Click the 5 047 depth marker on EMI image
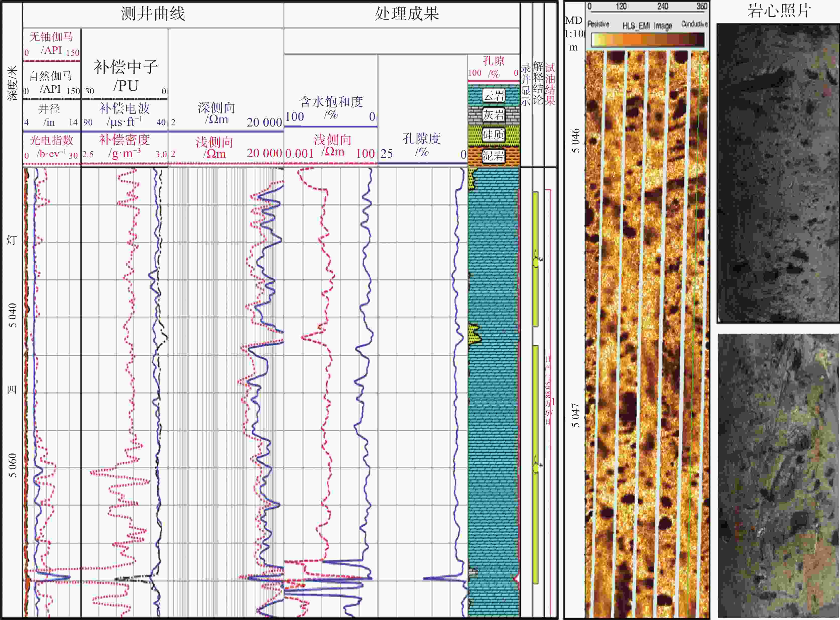The width and height of the screenshot is (840, 620). [576, 415]
